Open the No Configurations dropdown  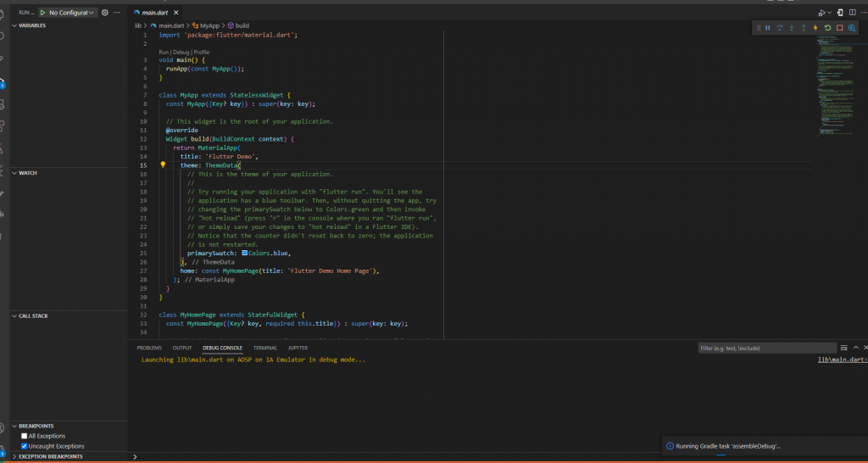(x=71, y=12)
